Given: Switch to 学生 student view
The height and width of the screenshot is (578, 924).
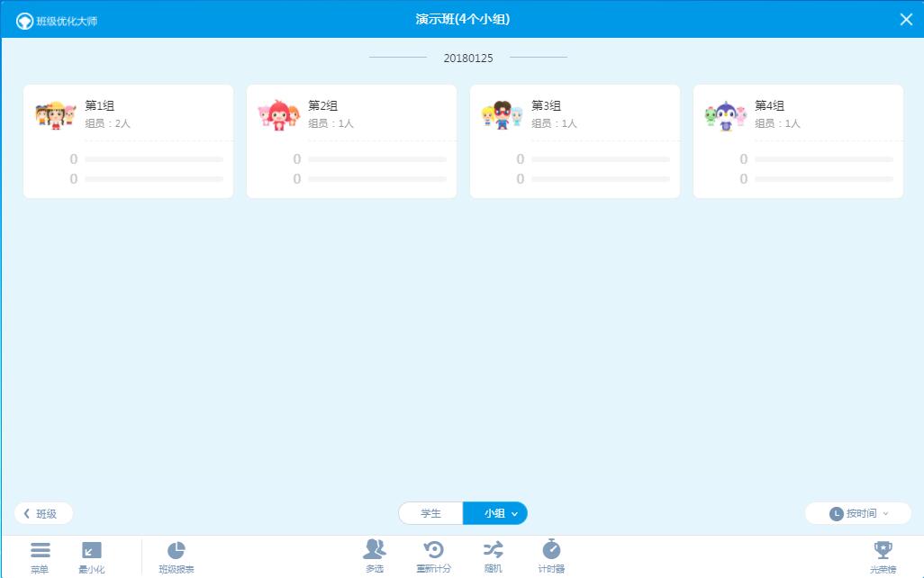Looking at the screenshot, I should 431,513.
